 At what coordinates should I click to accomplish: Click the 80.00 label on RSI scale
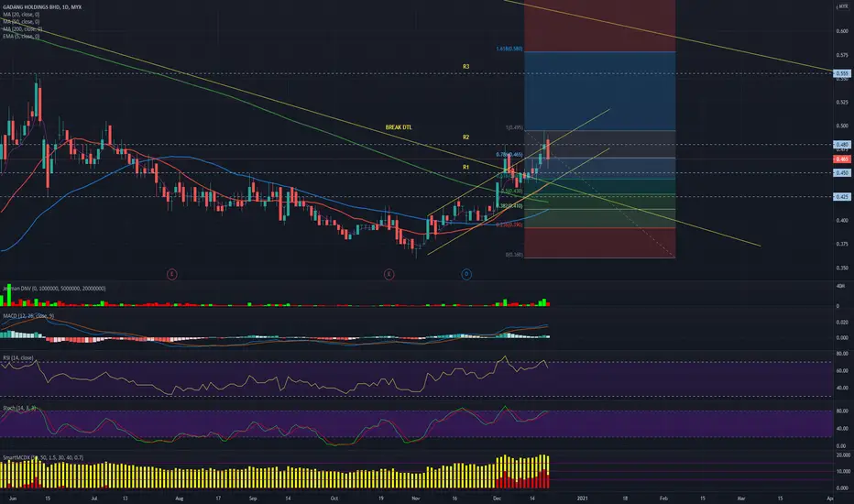point(842,354)
